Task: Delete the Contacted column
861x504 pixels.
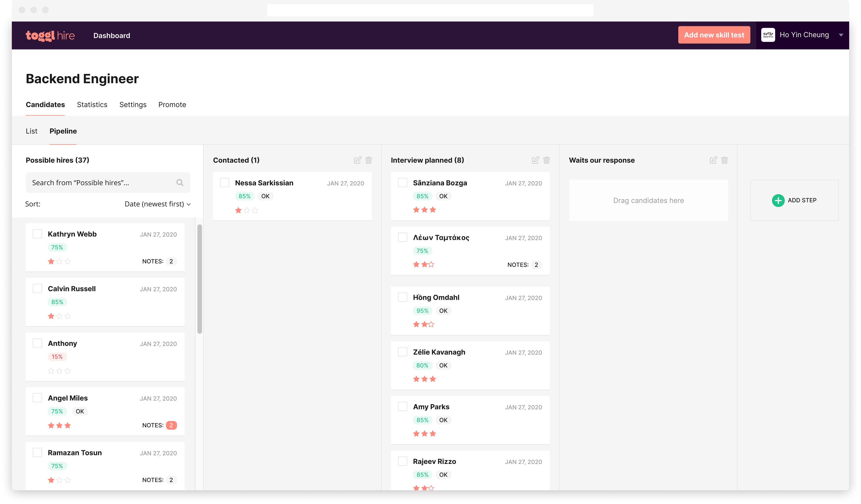Action: coord(369,160)
